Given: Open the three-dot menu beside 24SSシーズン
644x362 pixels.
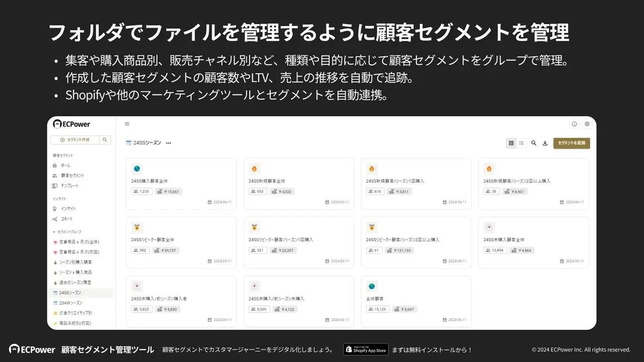Looking at the screenshot, I should [x=169, y=143].
